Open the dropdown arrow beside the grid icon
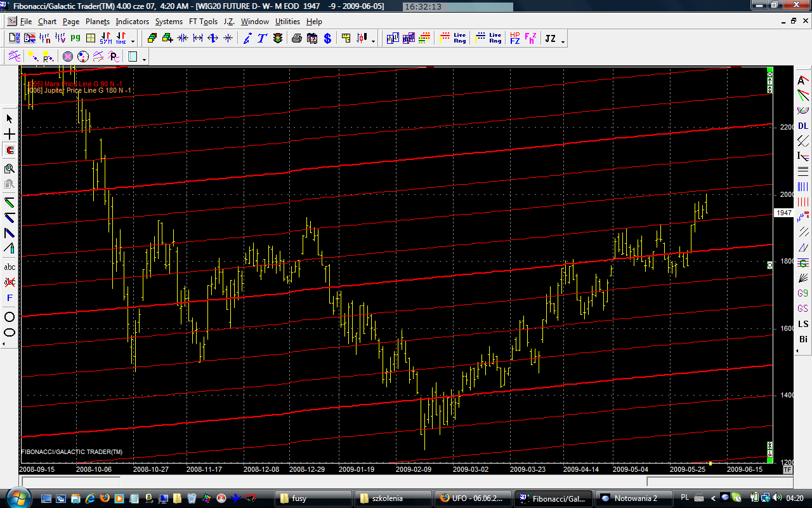Screen dimensions: 812x508 pos(145,60)
